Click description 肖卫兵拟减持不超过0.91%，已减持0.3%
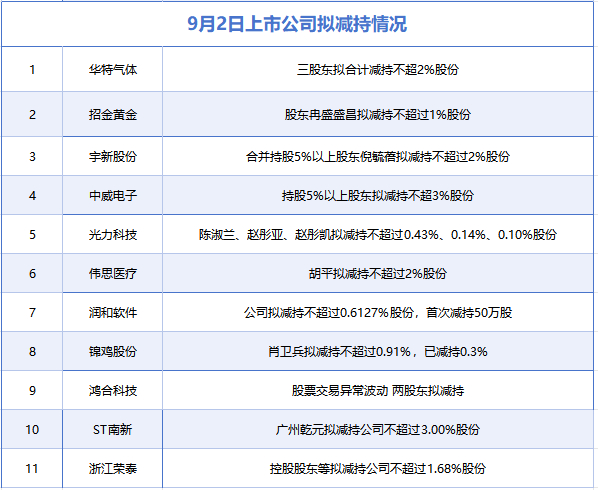Viewport: 598px width, 490px height. coord(378,351)
